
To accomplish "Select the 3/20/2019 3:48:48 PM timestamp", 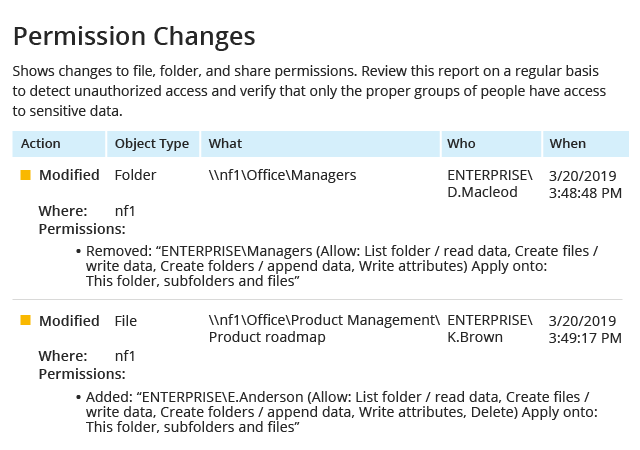I will tap(585, 185).
